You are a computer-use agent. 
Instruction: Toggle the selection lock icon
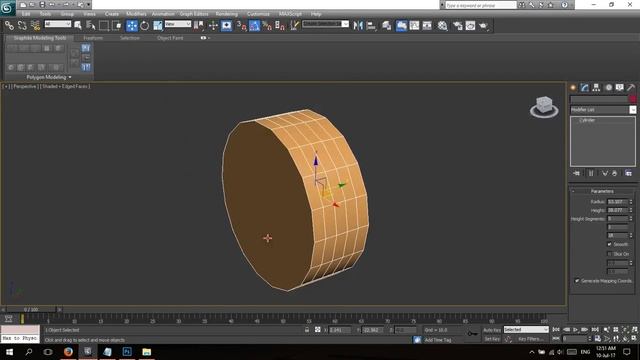click(307, 329)
